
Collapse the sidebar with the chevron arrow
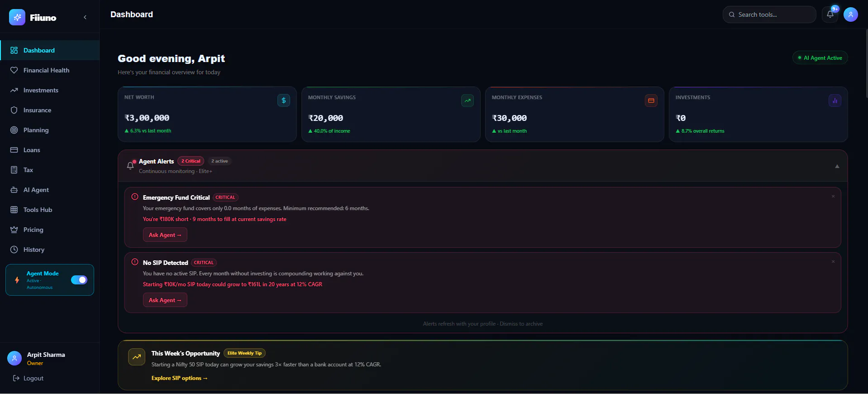85,17
